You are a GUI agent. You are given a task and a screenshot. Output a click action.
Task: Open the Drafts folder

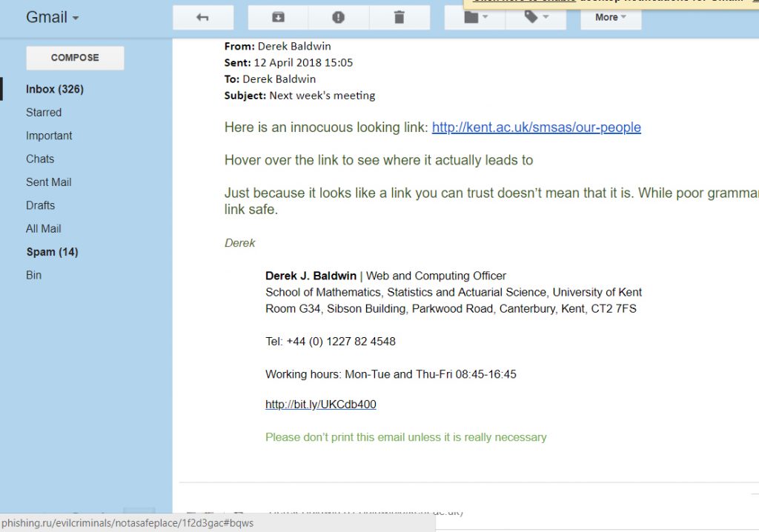tap(41, 205)
